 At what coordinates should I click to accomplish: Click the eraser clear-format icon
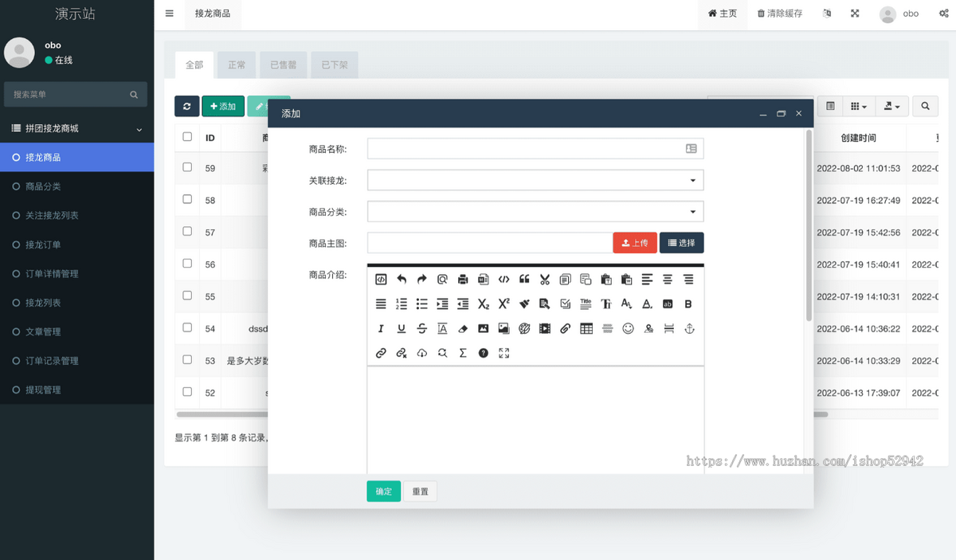click(x=463, y=328)
